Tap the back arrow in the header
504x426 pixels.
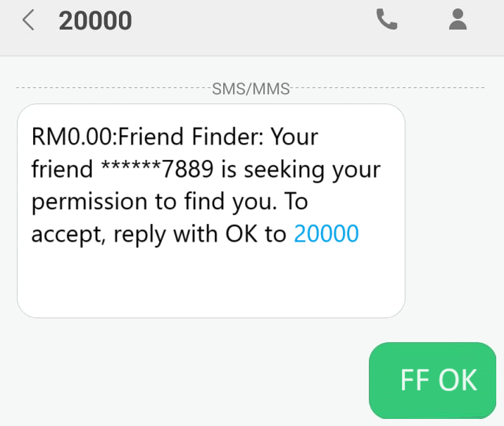point(28,20)
